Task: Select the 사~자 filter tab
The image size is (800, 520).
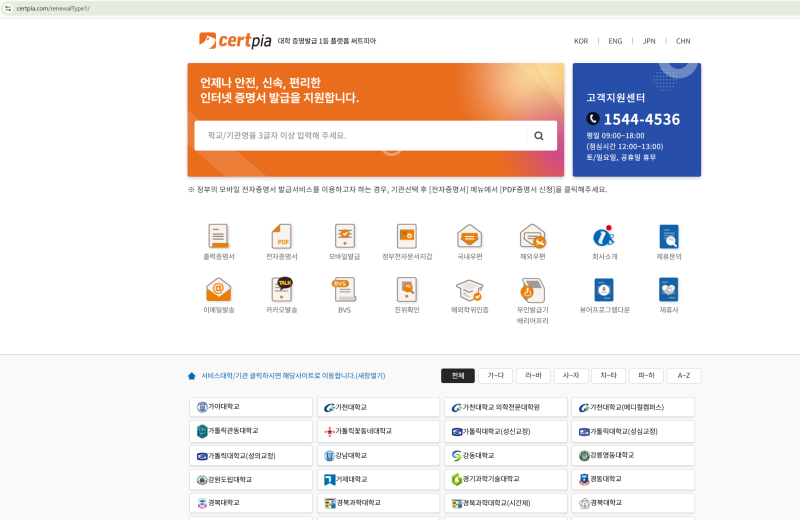Action: tap(571, 376)
